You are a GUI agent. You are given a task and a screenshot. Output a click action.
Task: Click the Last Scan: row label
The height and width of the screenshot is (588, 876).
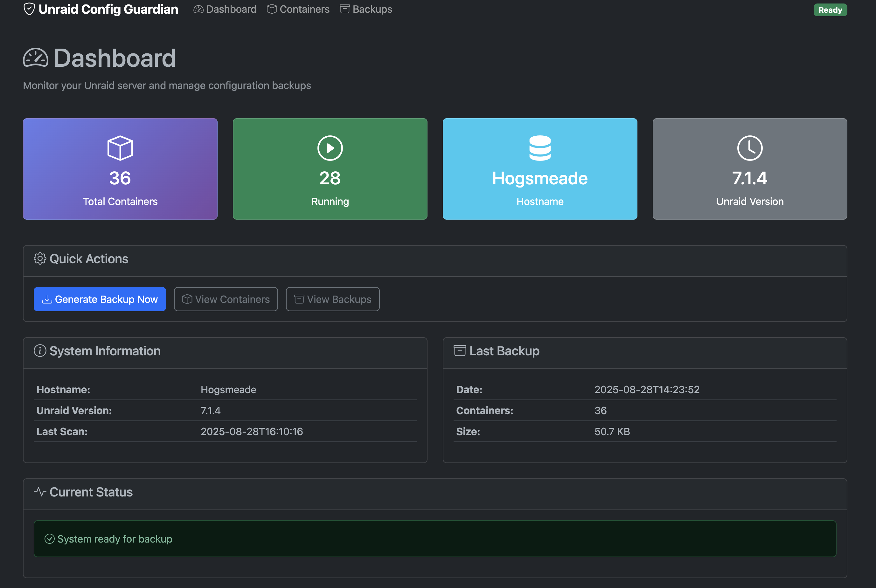click(x=62, y=432)
